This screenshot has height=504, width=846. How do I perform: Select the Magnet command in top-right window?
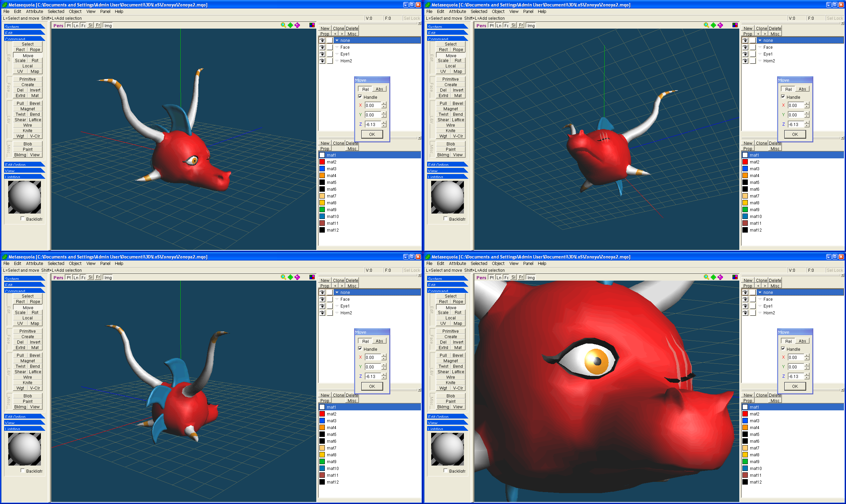[x=451, y=109]
